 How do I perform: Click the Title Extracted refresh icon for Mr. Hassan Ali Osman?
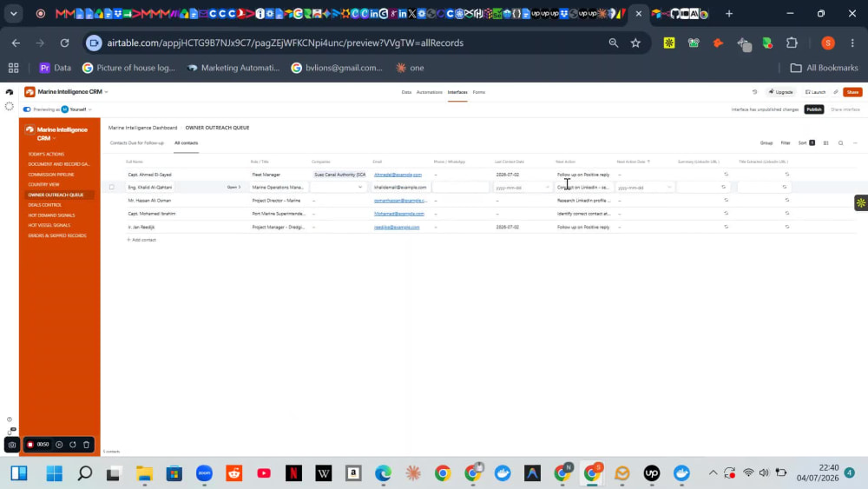pos(786,200)
